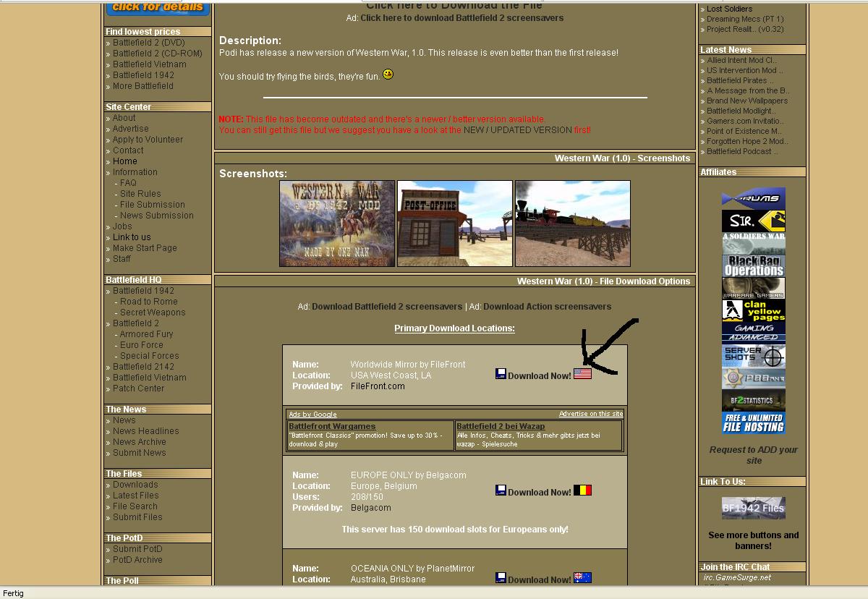Open Black Bag Operations banner
The height and width of the screenshot is (599, 868).
click(753, 265)
